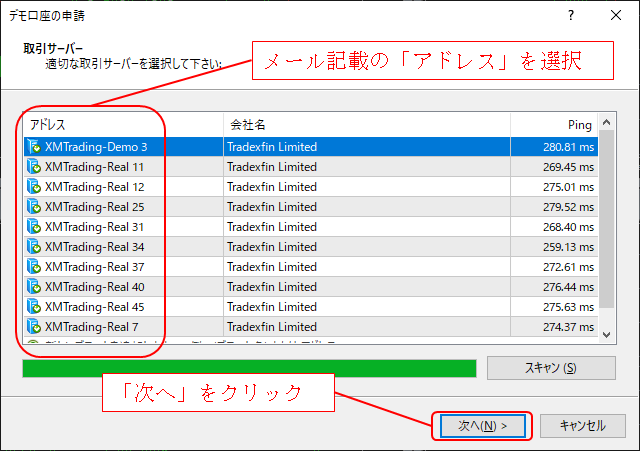Viewport: 640px width, 451px height.
Task: Select the XMTrading-Real 7 server name
Action: tap(92, 327)
